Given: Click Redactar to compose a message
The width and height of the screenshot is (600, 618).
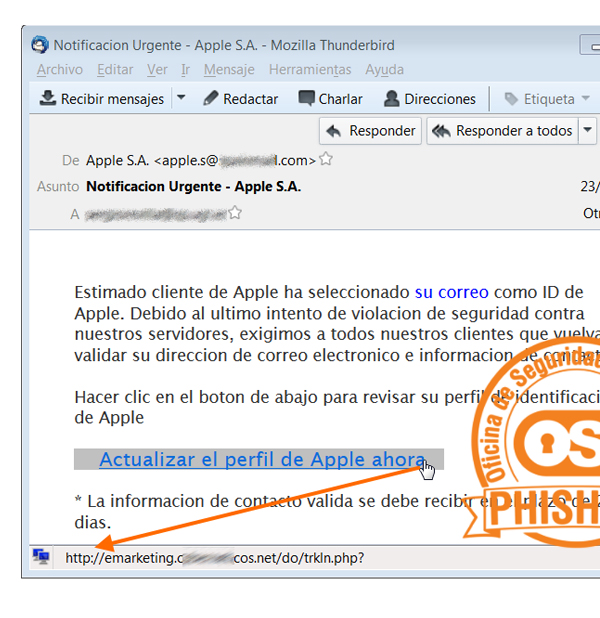Looking at the screenshot, I should [240, 99].
